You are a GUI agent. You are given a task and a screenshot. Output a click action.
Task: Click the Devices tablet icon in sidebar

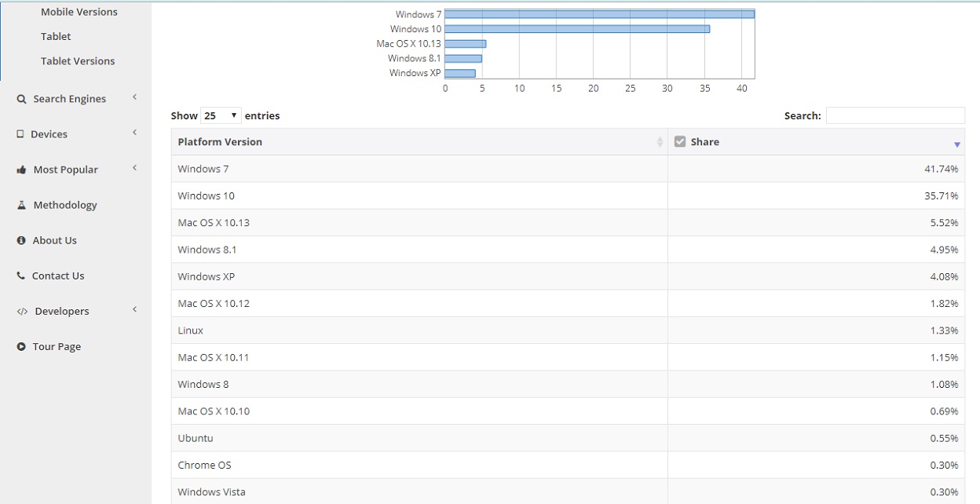pos(20,134)
